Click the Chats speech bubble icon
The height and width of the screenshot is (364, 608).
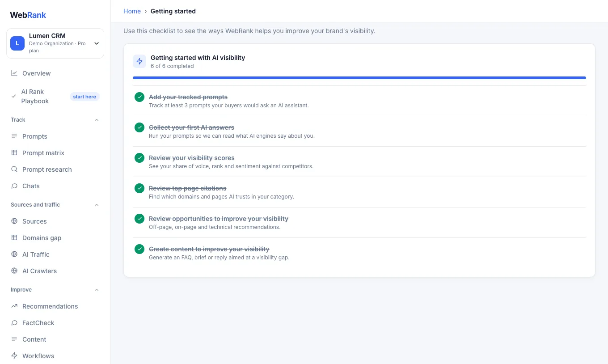click(x=14, y=186)
